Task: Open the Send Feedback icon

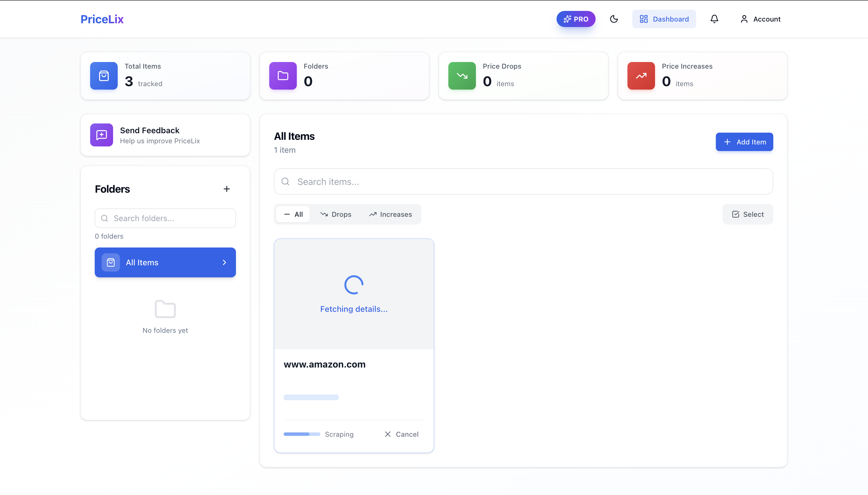Action: pyautogui.click(x=101, y=135)
